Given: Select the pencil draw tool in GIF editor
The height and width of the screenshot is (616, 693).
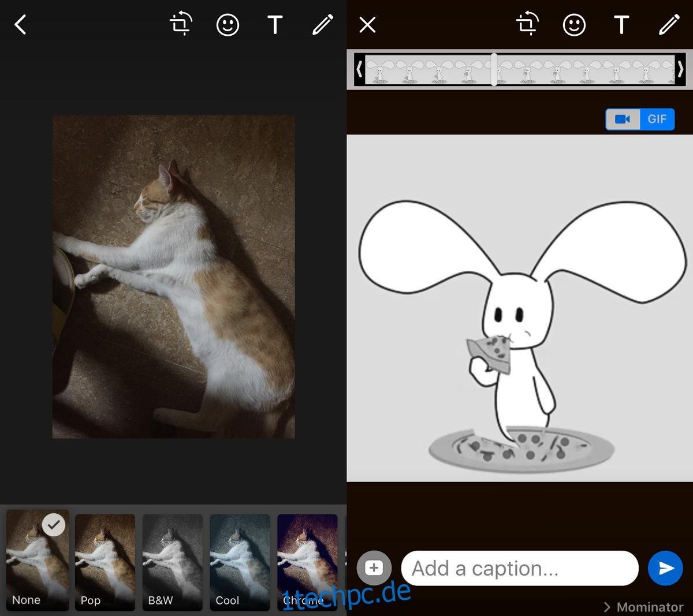Looking at the screenshot, I should (669, 25).
